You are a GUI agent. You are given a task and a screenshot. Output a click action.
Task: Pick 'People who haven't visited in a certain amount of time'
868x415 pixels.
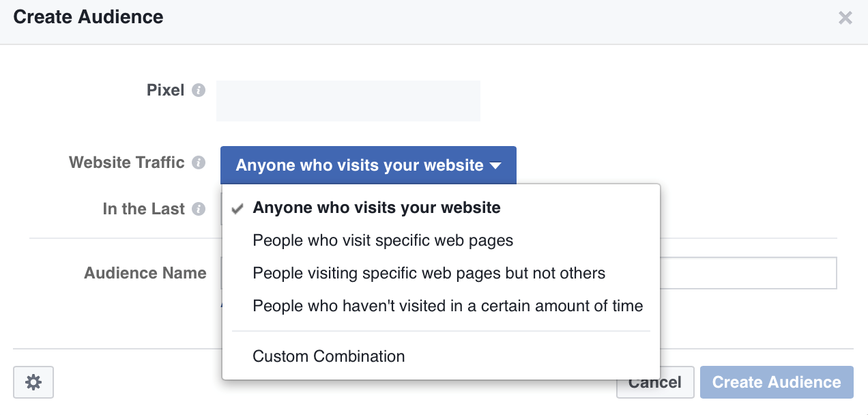448,306
